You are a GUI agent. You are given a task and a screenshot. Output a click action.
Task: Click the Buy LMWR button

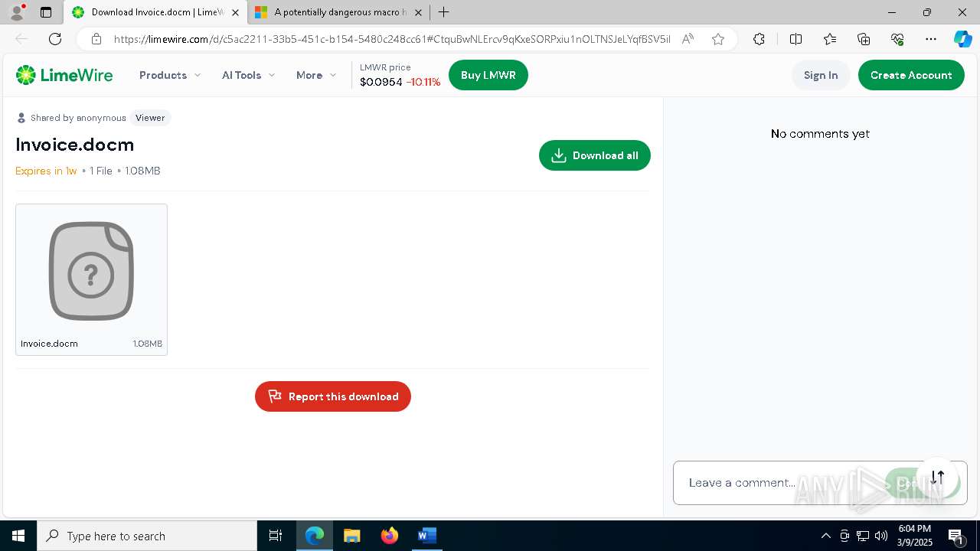coord(488,75)
